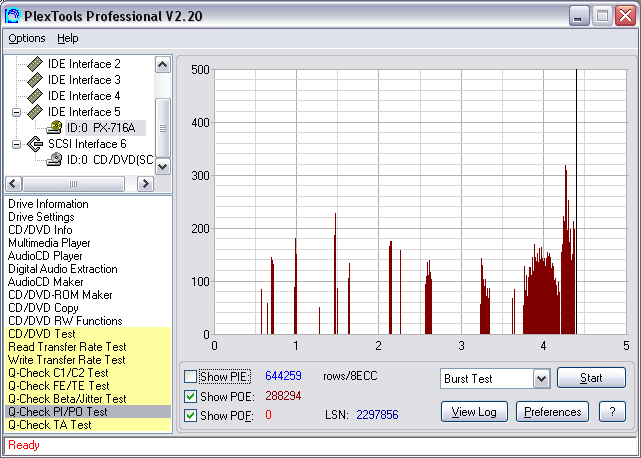Image resolution: width=641 pixels, height=458 pixels.
Task: Select IDE Interface 3 label
Action: coord(84,80)
